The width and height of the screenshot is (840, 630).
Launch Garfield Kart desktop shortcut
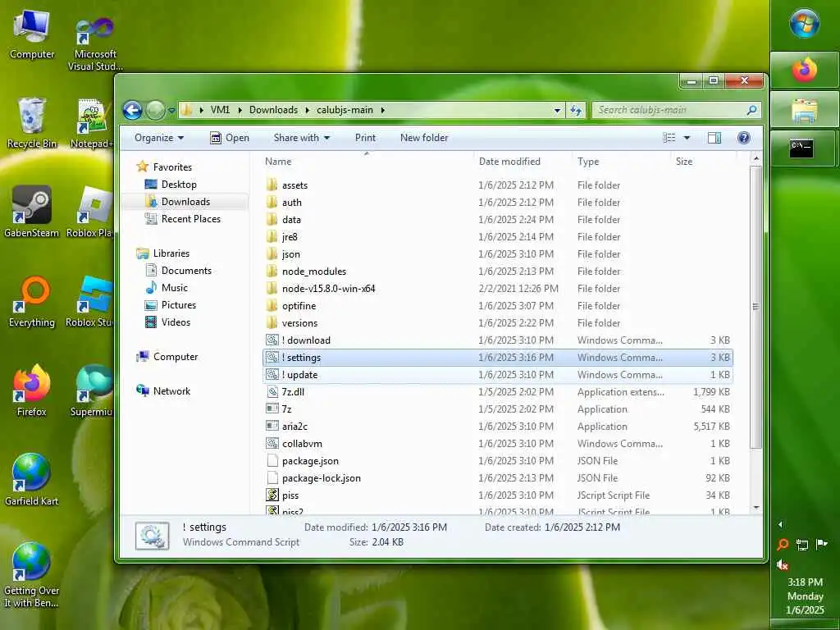(x=32, y=480)
